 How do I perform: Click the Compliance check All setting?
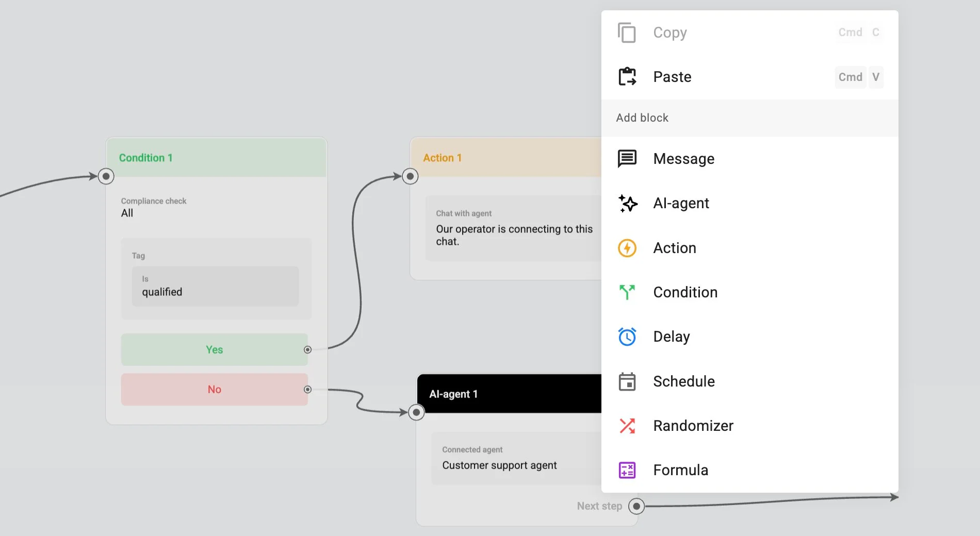(x=154, y=207)
